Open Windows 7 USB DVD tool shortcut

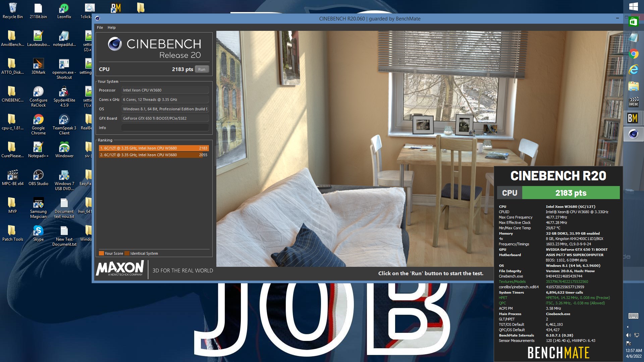[64, 180]
